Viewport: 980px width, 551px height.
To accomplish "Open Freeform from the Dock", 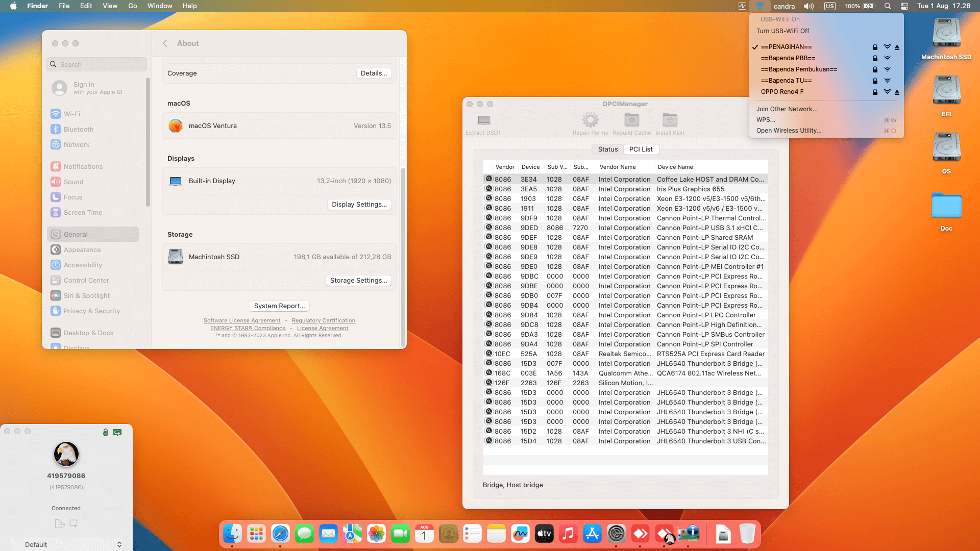I will pyautogui.click(x=520, y=534).
